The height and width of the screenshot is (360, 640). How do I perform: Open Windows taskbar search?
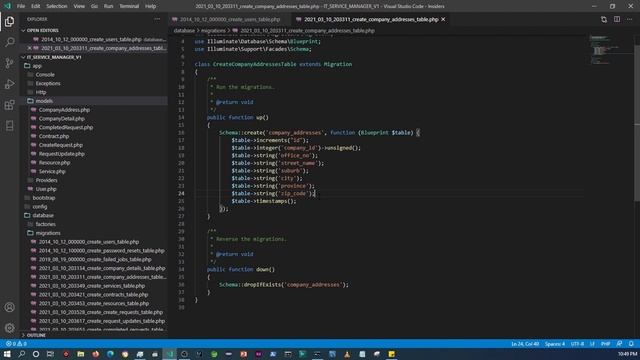point(22,354)
